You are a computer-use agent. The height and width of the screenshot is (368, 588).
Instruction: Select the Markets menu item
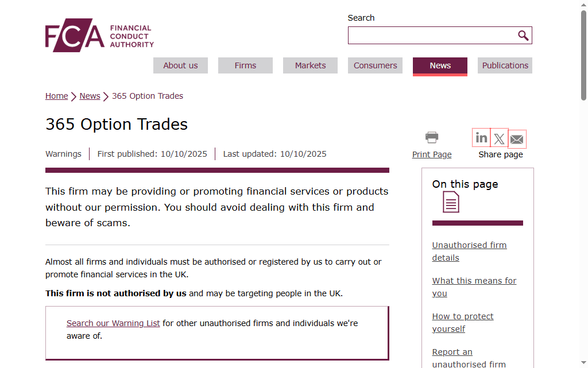[x=310, y=65]
